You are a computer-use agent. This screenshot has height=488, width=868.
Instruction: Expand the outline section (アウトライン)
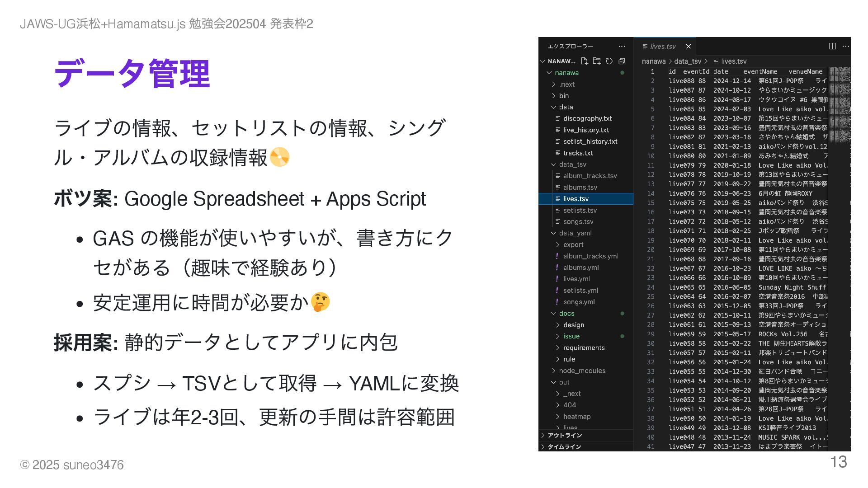click(x=565, y=435)
